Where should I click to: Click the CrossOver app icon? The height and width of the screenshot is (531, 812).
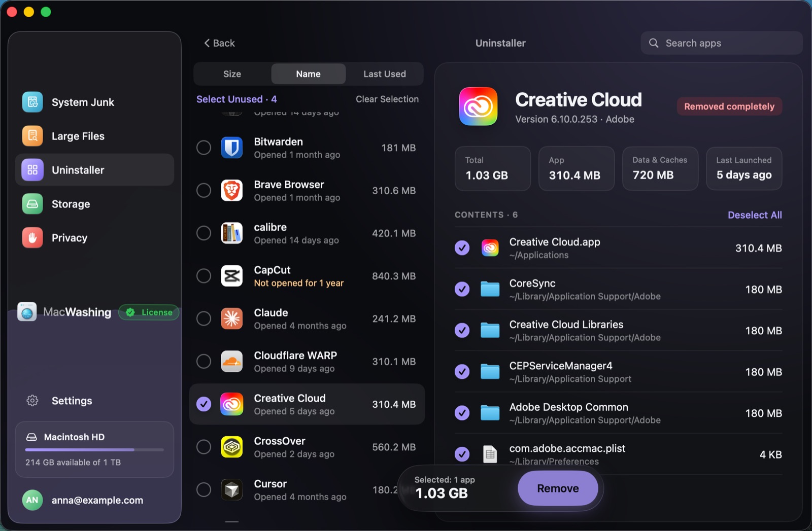click(232, 447)
